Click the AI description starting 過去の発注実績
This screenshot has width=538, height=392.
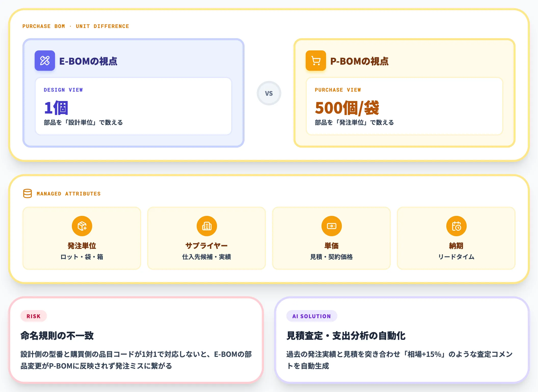pos(399,360)
